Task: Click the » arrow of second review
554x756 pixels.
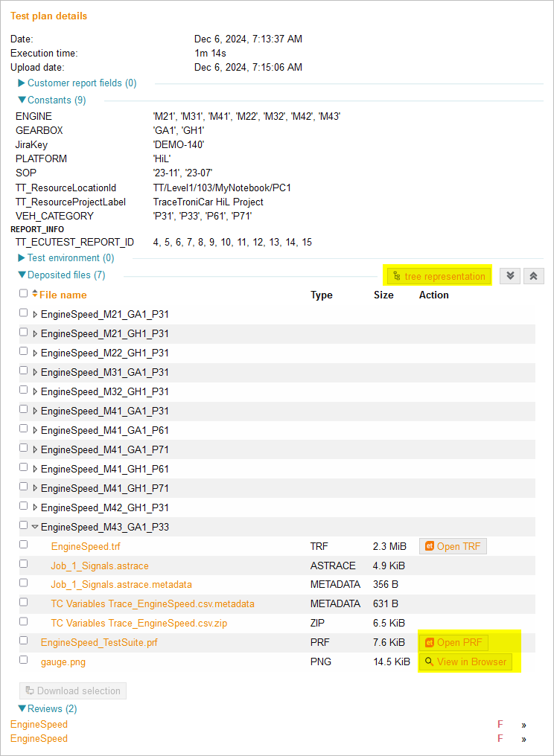Action: [x=523, y=739]
